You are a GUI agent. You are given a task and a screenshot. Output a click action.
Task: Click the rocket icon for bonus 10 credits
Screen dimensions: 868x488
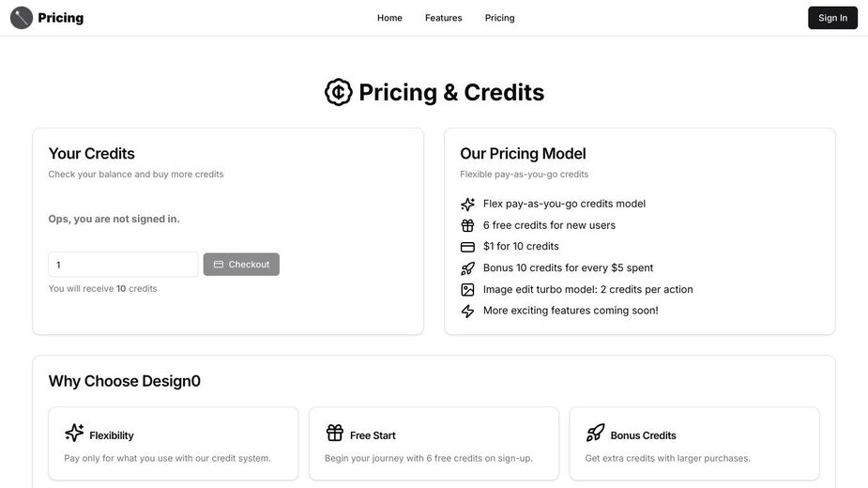click(467, 268)
